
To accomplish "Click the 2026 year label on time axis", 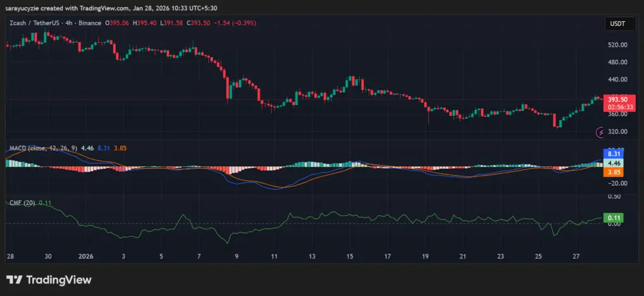I will [86, 256].
